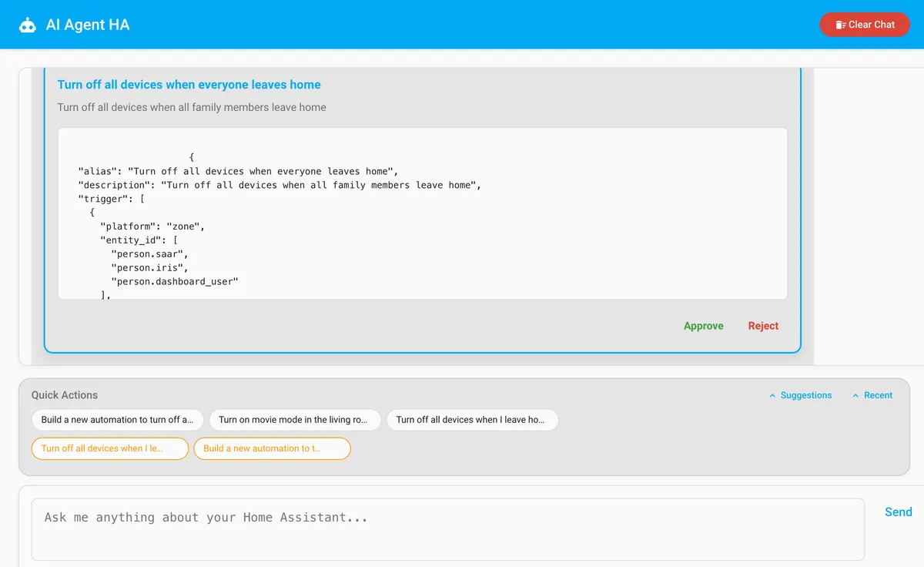Select orange recent chip 'Build a new automation to t...'

pos(272,448)
